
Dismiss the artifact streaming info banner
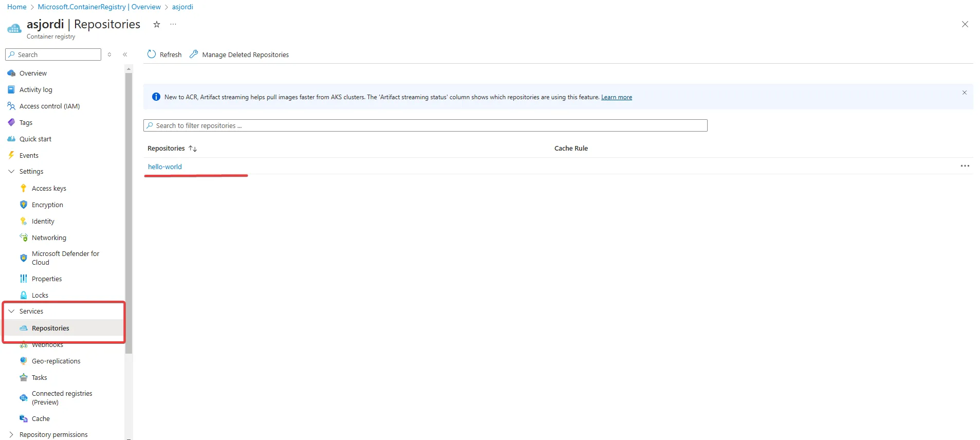point(965,93)
